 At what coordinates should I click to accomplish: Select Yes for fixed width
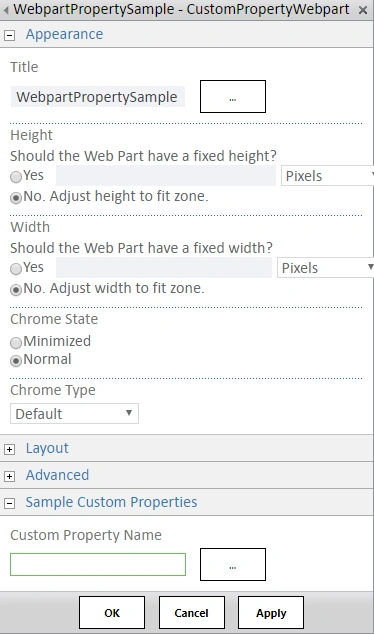(x=16, y=269)
